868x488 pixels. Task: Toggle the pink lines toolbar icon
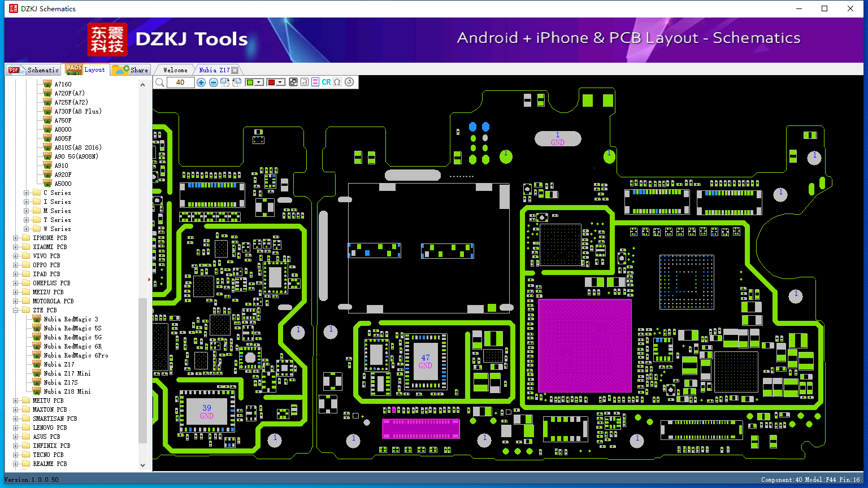click(x=315, y=82)
